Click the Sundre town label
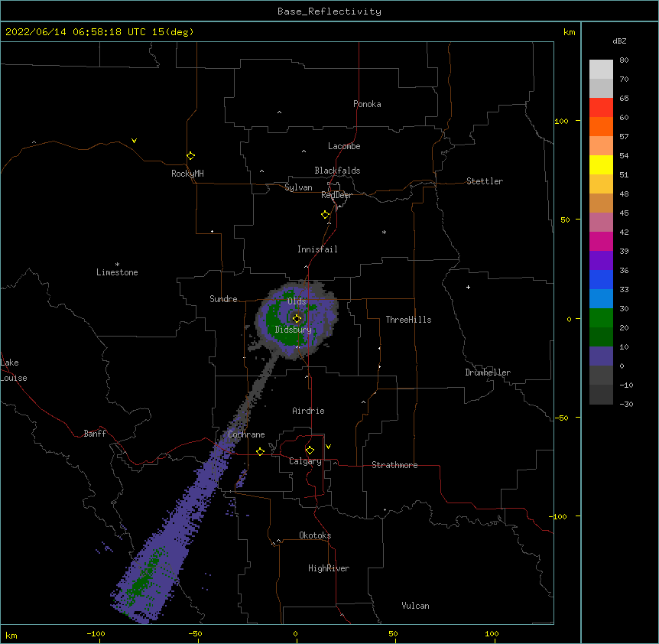This screenshot has height=644, width=659. [223, 299]
